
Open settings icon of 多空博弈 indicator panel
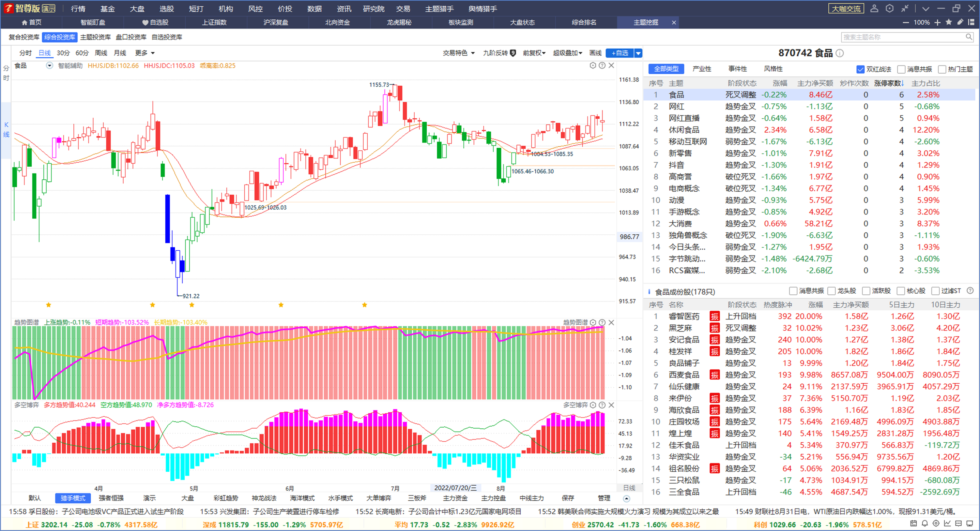pyautogui.click(x=593, y=405)
